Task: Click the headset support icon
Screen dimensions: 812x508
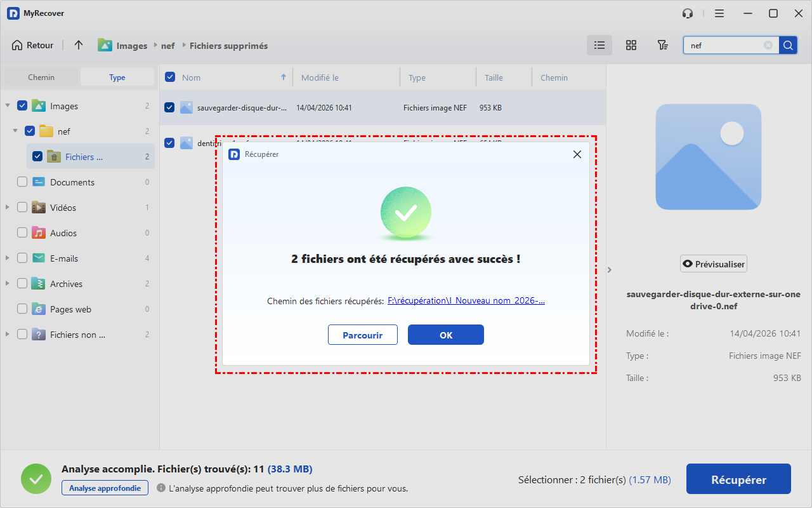Action: point(688,13)
